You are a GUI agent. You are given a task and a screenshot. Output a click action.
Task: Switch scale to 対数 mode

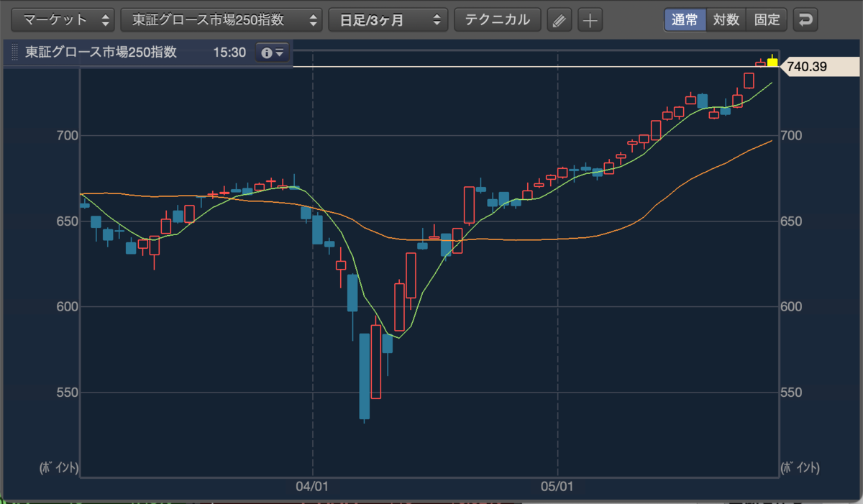(726, 20)
